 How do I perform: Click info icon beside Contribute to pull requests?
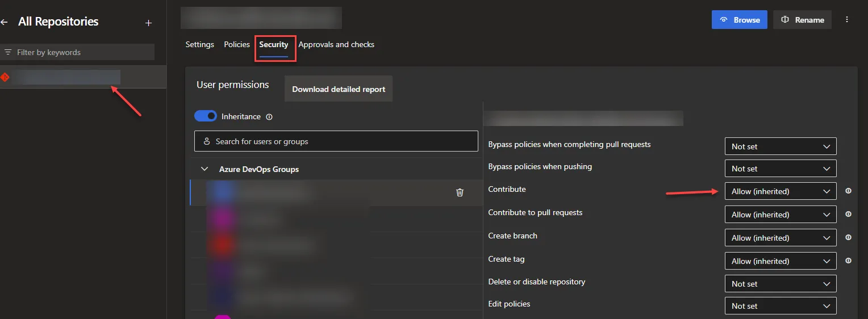pos(848,215)
